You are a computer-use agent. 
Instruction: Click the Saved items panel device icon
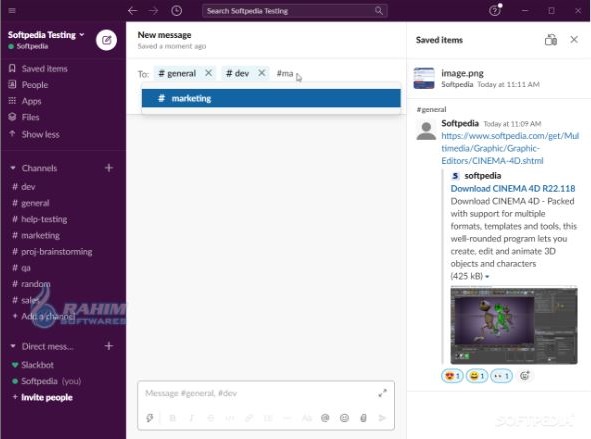(551, 40)
